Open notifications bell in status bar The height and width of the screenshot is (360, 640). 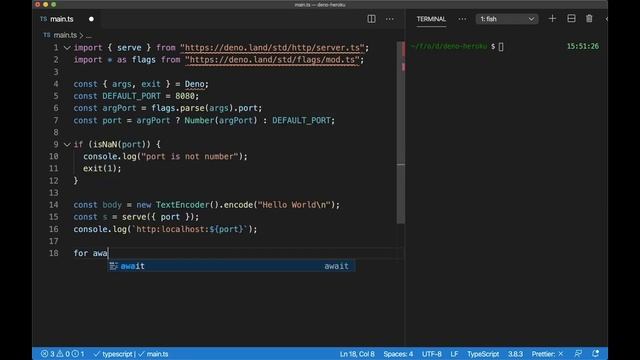596,354
